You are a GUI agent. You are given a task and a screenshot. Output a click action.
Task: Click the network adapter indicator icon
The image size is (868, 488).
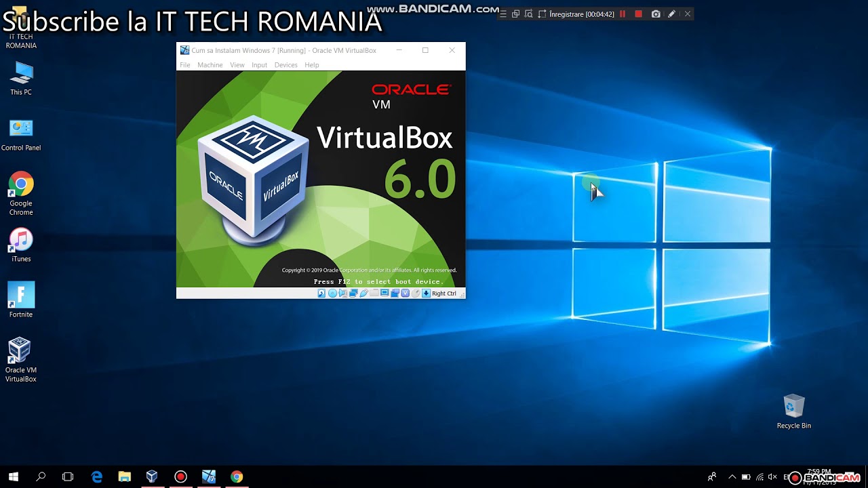point(353,293)
